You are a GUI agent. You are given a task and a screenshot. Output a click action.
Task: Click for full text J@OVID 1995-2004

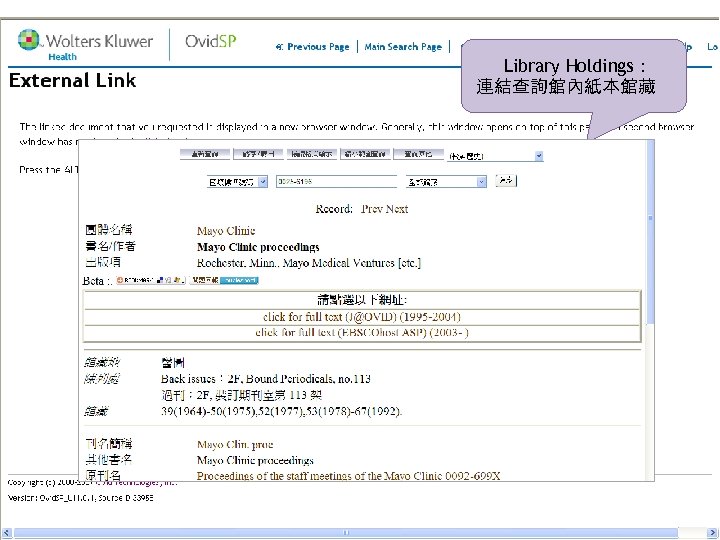point(362,317)
